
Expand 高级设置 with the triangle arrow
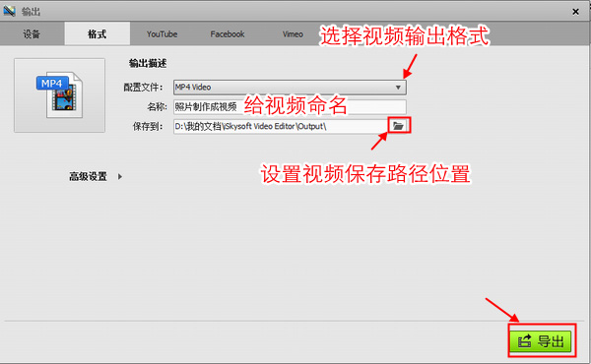[120, 176]
